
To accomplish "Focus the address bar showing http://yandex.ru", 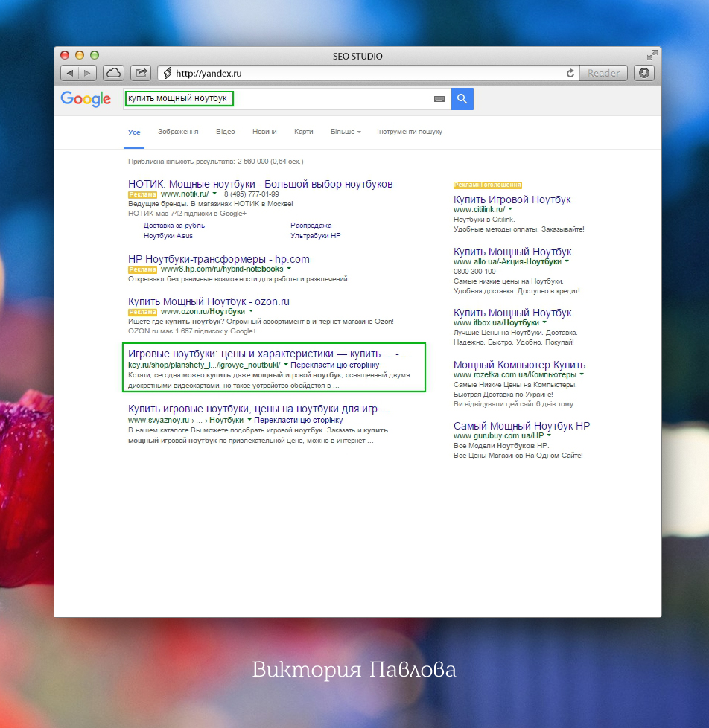I will click(368, 73).
